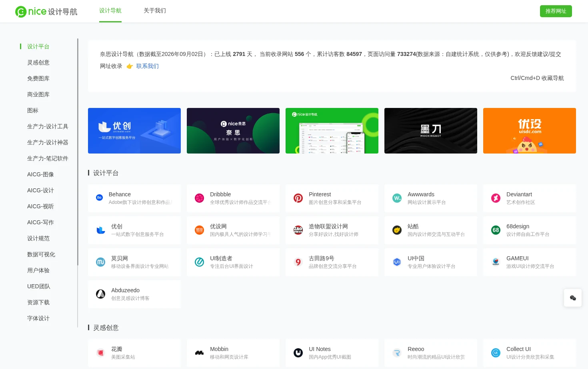Select 灵感创意 in the sidebar
Viewport: 588px width, 369px height.
click(38, 62)
